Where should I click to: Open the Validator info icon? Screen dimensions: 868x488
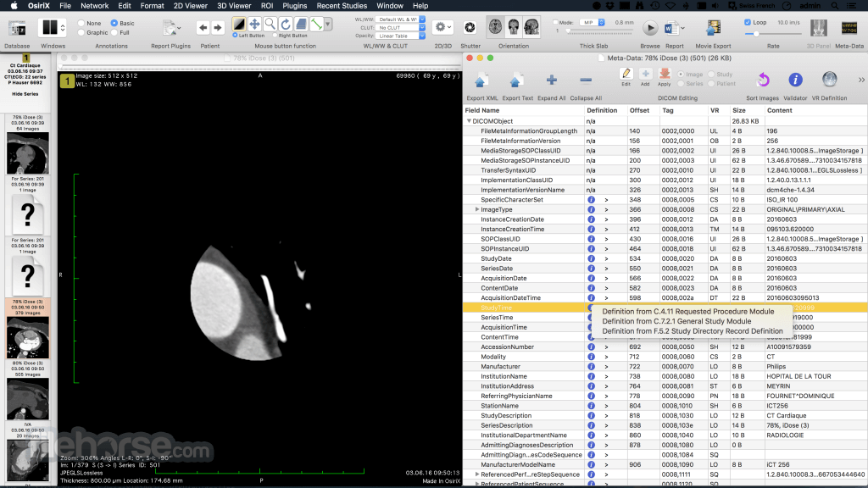point(795,80)
